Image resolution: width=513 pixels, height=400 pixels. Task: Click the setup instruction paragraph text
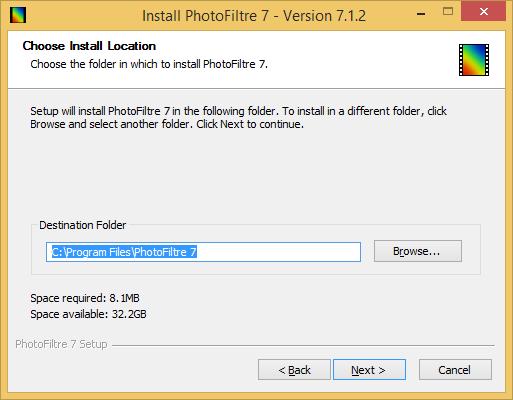238,117
